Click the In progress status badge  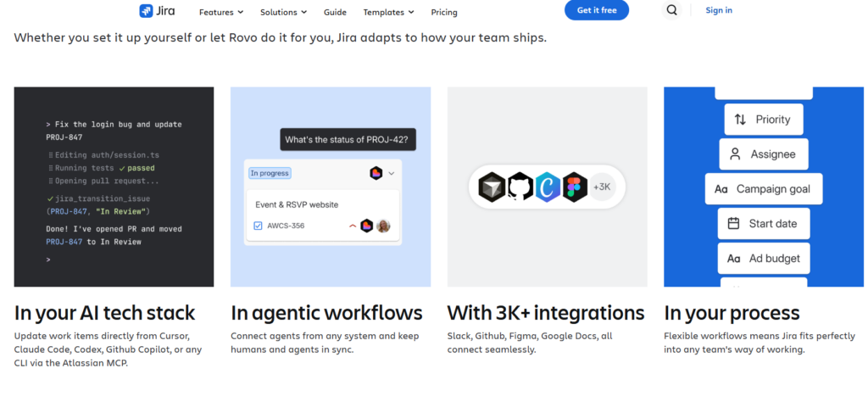tap(270, 173)
